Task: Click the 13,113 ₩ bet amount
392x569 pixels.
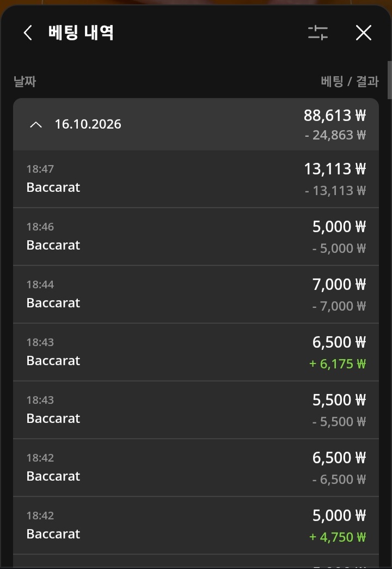Action: [x=335, y=169]
